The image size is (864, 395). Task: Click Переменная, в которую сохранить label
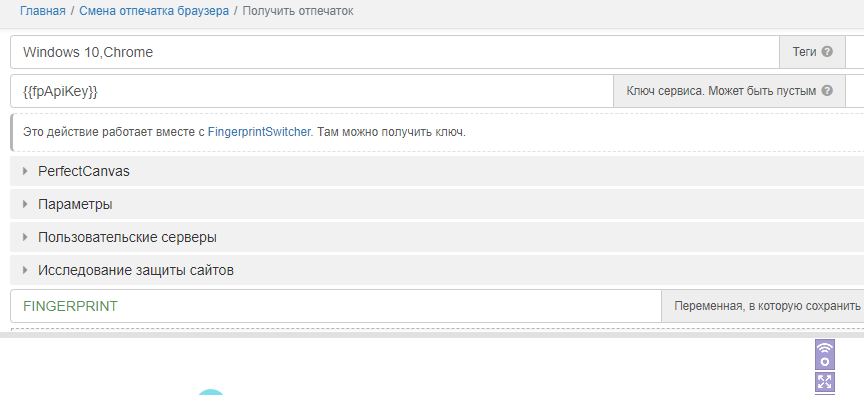(768, 306)
